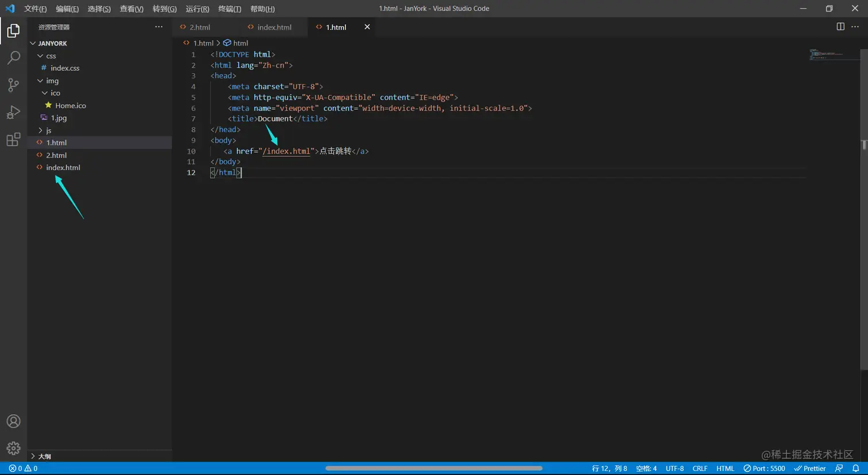The height and width of the screenshot is (475, 868).
Task: Click line number 10 in the gutter
Action: click(x=191, y=152)
